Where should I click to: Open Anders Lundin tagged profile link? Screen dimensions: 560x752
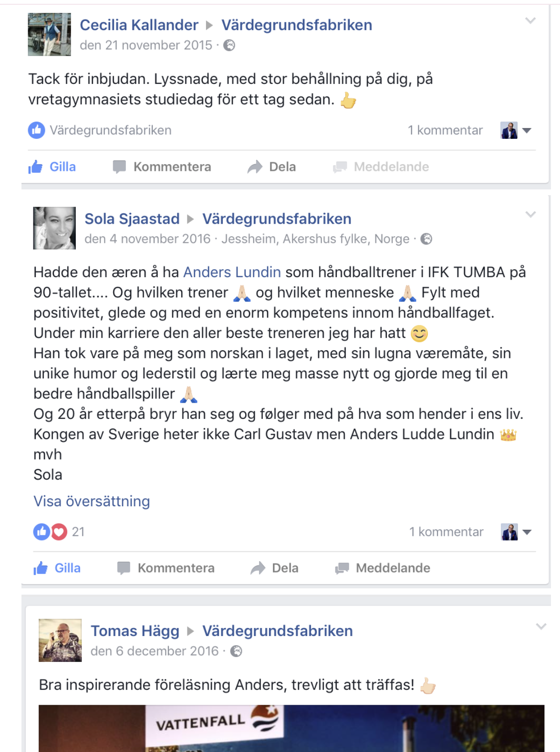(232, 272)
